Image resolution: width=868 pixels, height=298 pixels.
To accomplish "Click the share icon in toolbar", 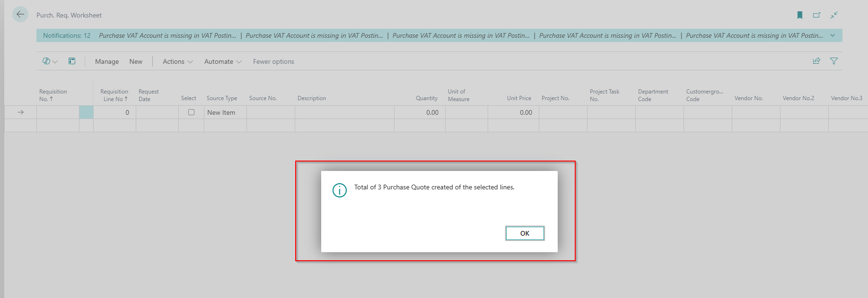I will (816, 61).
